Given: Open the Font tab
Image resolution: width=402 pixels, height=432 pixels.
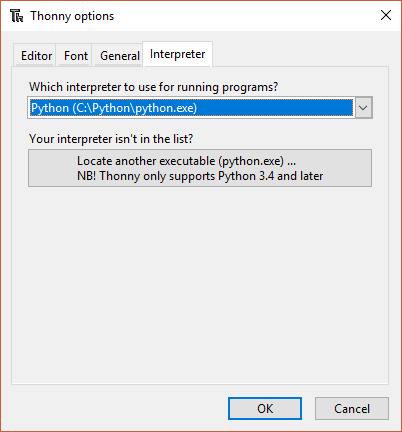Looking at the screenshot, I should point(76,56).
